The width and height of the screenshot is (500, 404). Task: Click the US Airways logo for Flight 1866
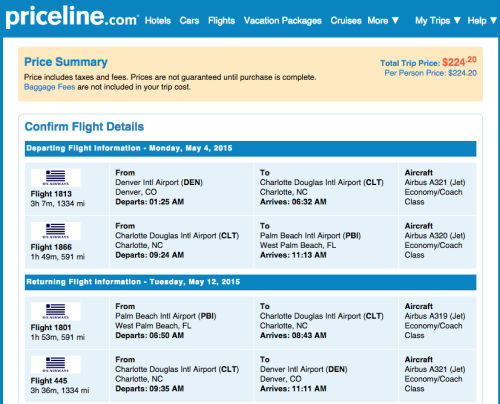(56, 231)
